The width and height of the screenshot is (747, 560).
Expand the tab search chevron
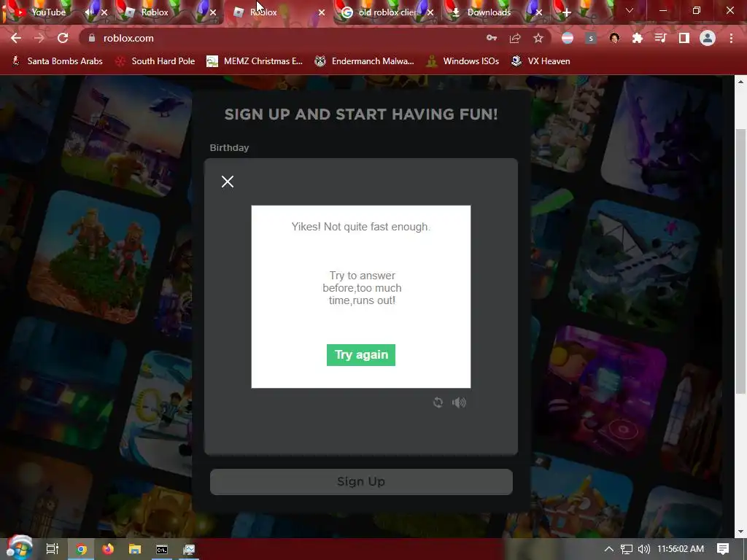pos(630,10)
